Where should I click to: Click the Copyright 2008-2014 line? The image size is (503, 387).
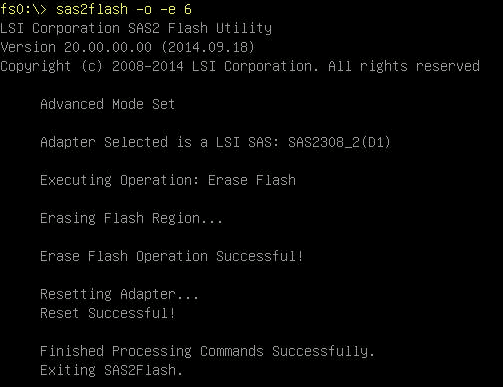point(240,66)
